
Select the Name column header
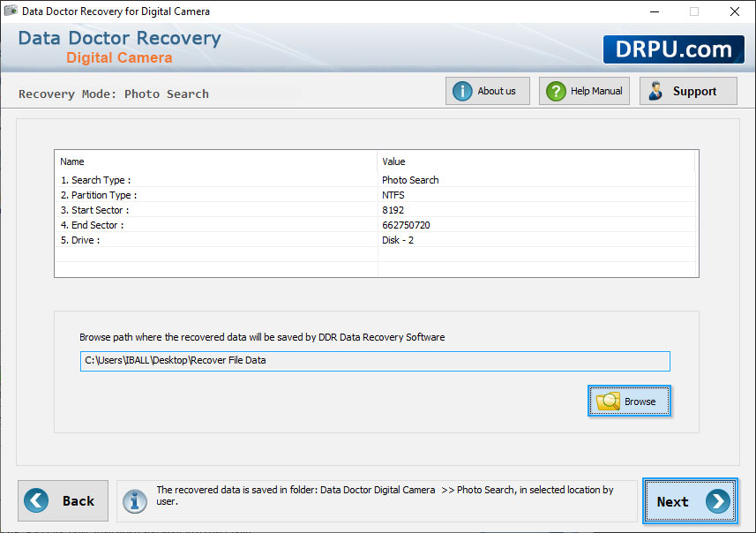pyautogui.click(x=216, y=161)
